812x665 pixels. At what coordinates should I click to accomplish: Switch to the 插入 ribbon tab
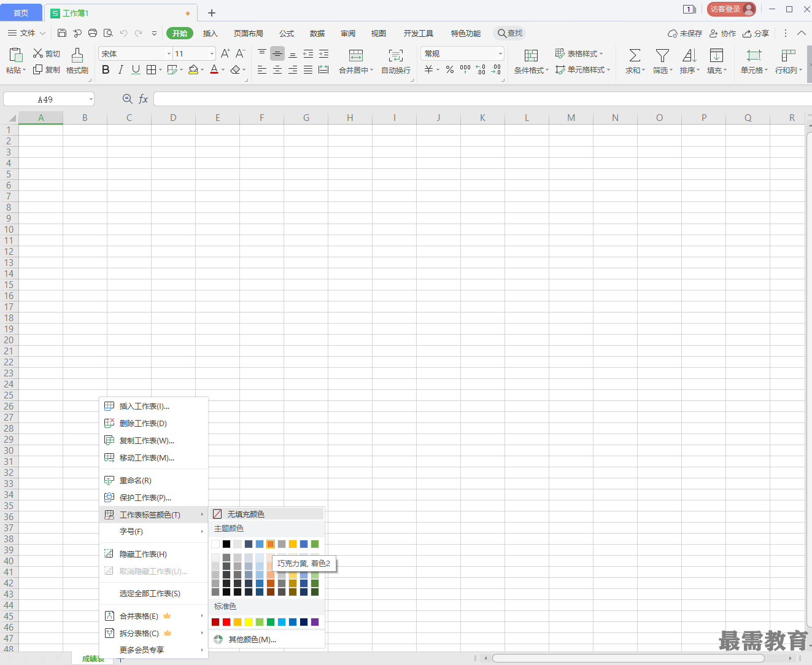pyautogui.click(x=211, y=33)
